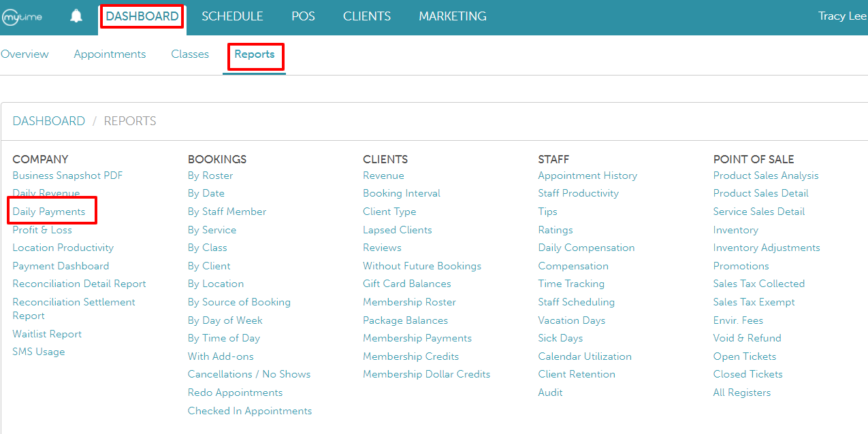Open Checked In Appointments report
The height and width of the screenshot is (434, 868).
(250, 411)
